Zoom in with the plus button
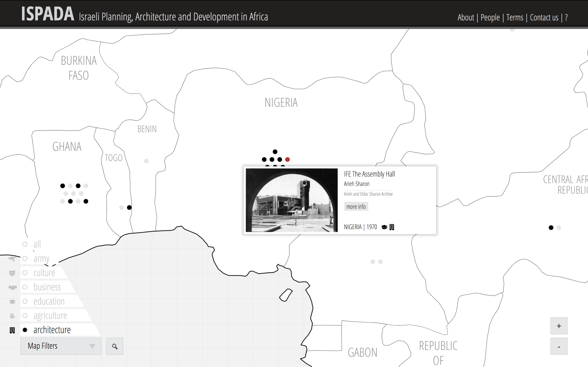The image size is (588, 367). click(559, 326)
